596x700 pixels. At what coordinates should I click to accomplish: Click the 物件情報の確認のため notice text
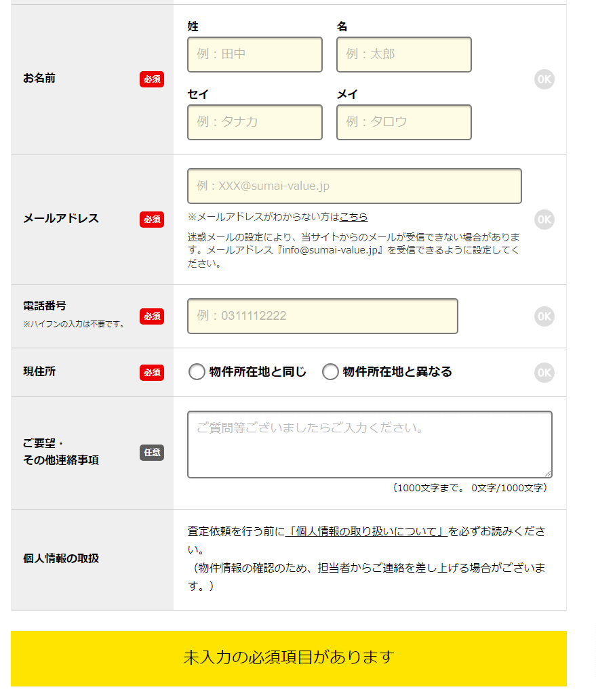(366, 577)
